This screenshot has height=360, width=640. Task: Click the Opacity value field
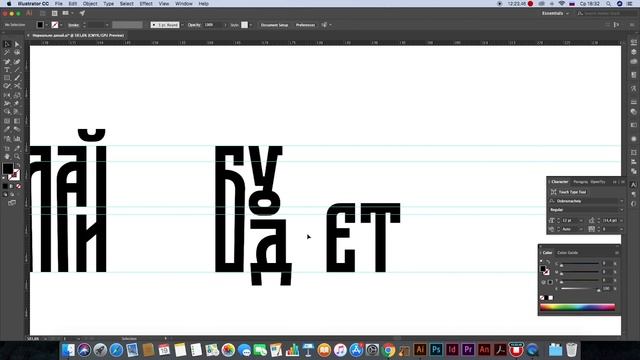(213, 25)
